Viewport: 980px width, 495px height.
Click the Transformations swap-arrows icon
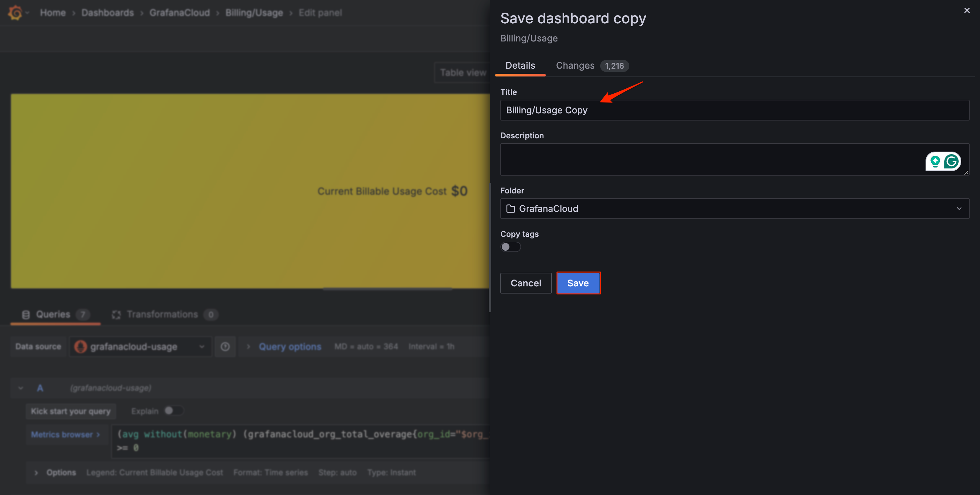(116, 315)
